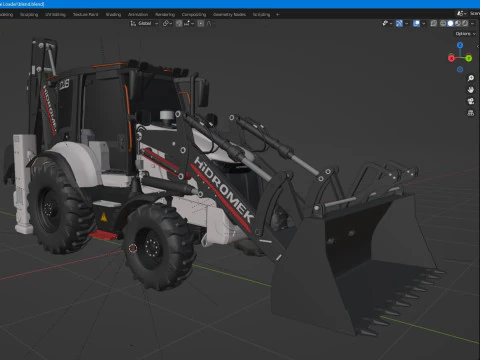Open the overlays settings dropdown arrow
The width and height of the screenshot is (480, 360).
[424, 23]
